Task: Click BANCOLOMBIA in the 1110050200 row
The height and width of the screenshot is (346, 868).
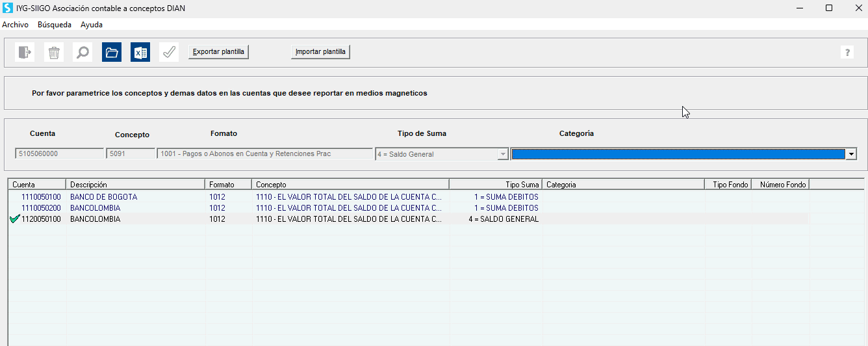Action: pos(95,208)
